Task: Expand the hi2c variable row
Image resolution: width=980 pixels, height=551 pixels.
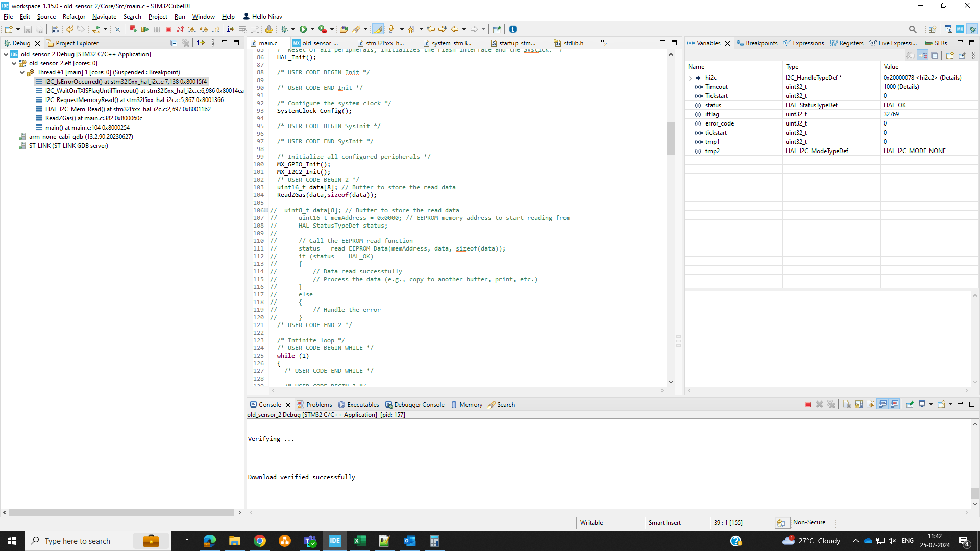Action: click(690, 78)
